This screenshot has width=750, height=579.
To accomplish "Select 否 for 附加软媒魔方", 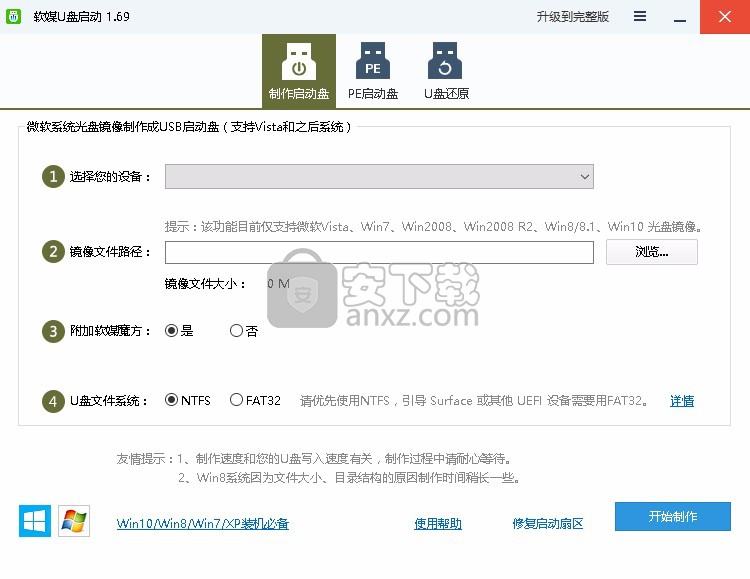I will [244, 331].
